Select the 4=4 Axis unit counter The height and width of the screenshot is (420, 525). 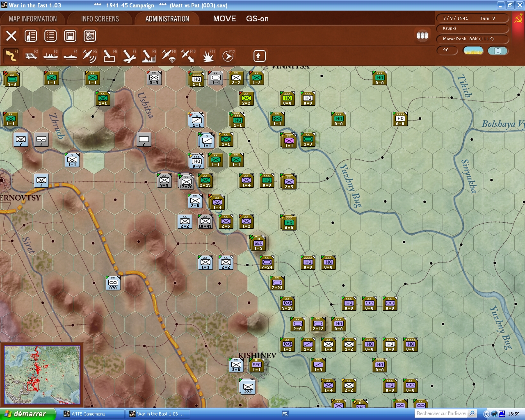click(x=215, y=78)
